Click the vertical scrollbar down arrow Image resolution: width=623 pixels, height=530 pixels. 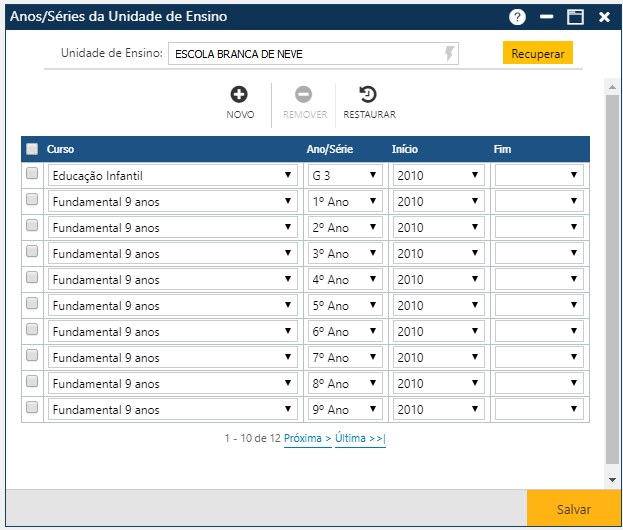[612, 480]
